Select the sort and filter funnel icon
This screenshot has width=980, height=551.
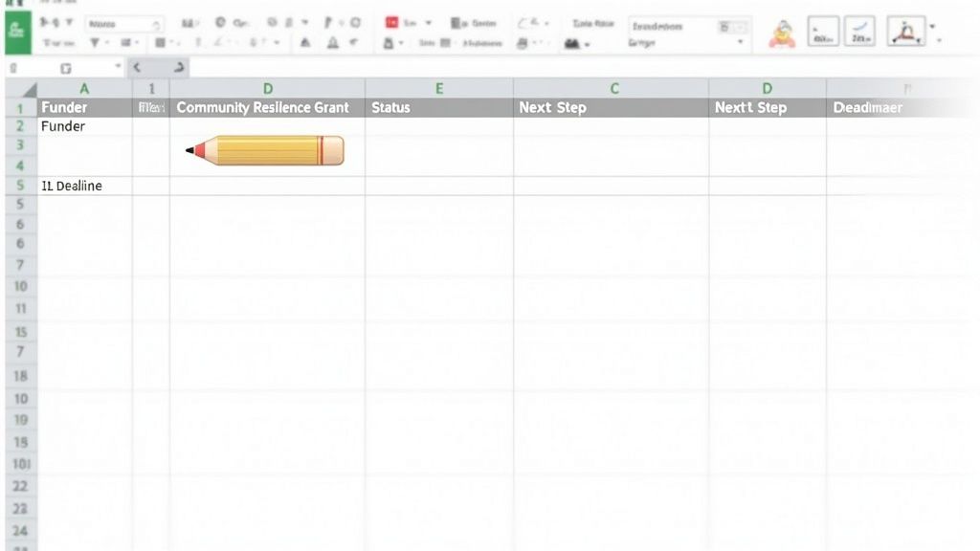(93, 42)
